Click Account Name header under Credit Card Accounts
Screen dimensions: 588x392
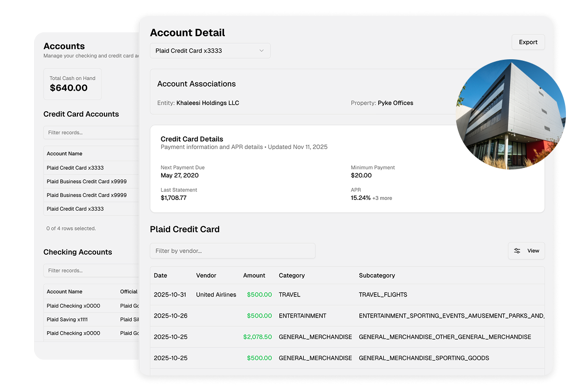[65, 154]
